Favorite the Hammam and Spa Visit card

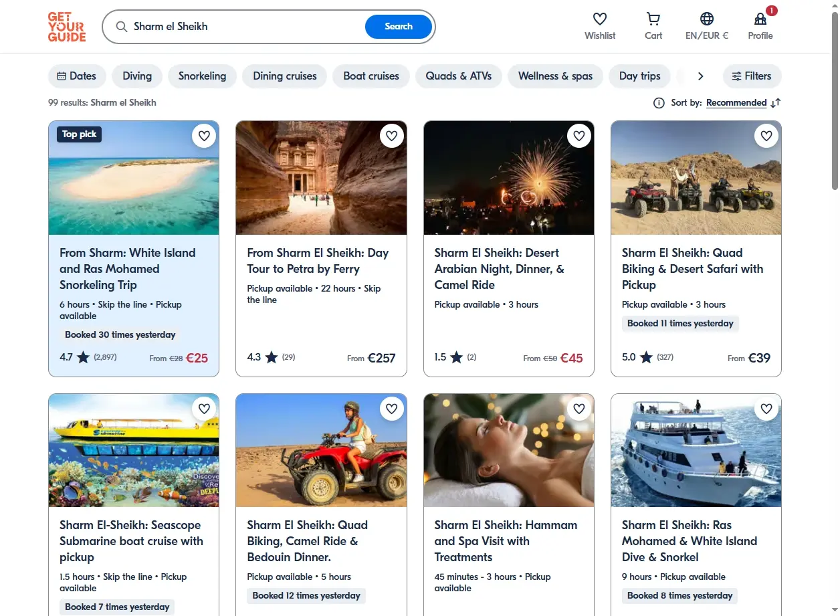pyautogui.click(x=579, y=408)
